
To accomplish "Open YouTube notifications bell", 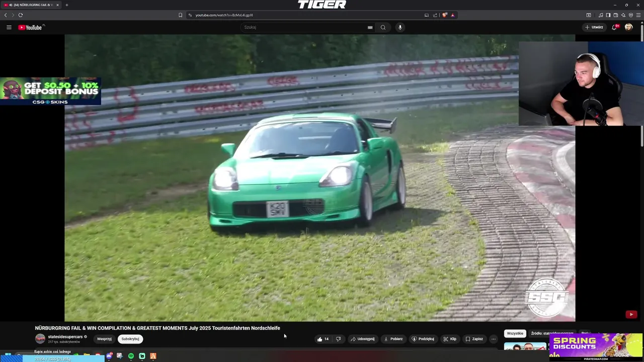I will (x=614, y=27).
